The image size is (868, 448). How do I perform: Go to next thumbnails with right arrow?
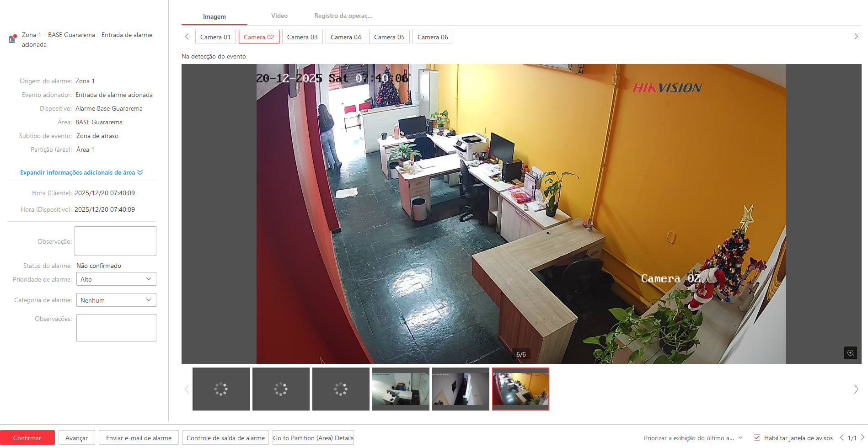pos(856,389)
